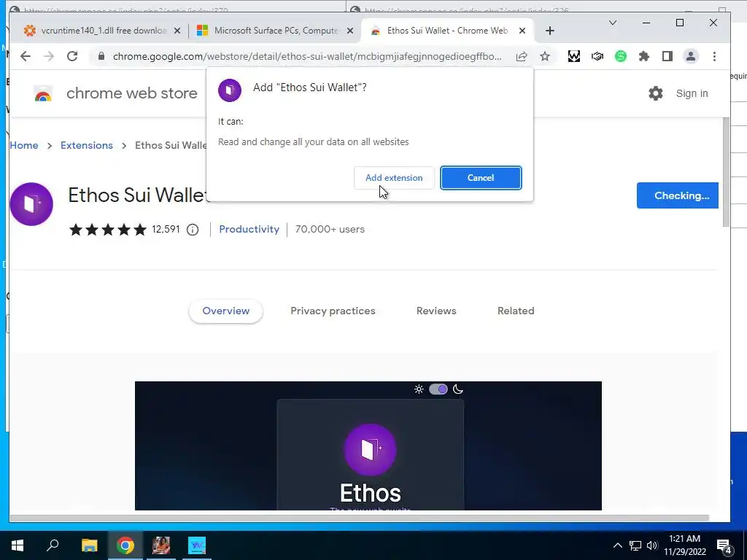Close the Microsoft Surface PCs tab
The width and height of the screenshot is (747, 560).
click(350, 31)
